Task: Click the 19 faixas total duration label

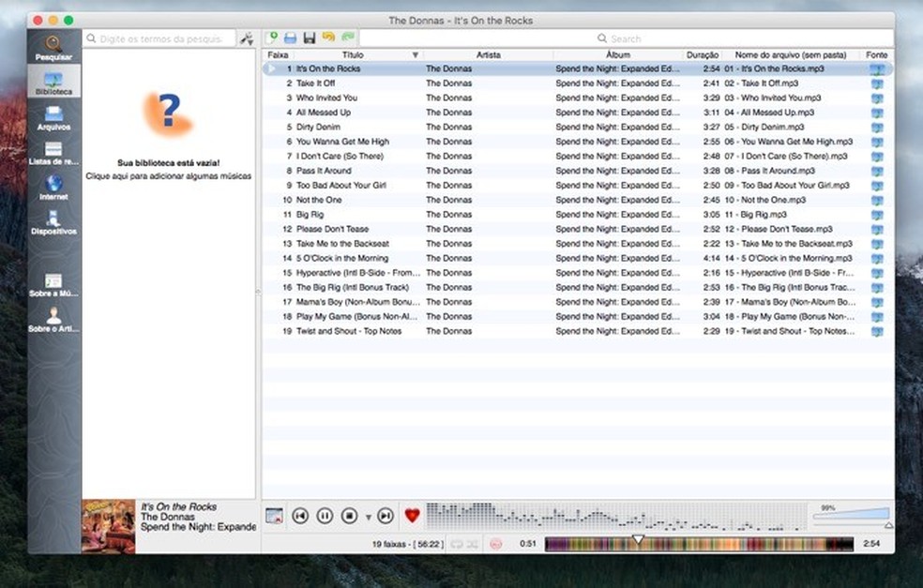Action: click(408, 545)
